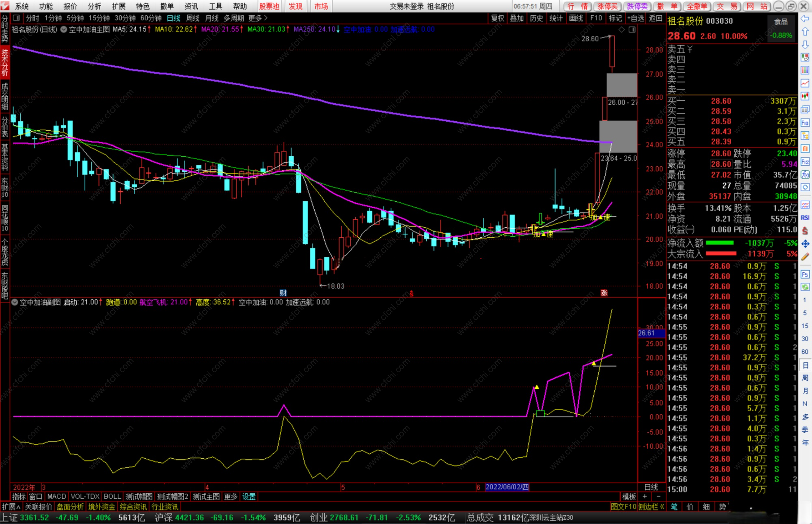Select the MACD indicator tab at bottom
Screen dimensions: 812x524
[x=57, y=497]
